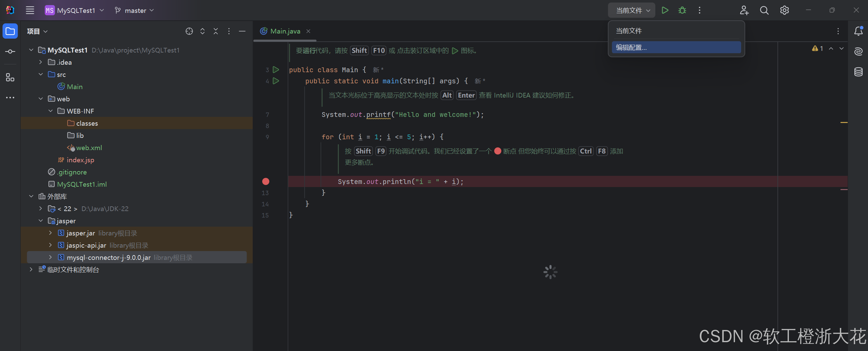The width and height of the screenshot is (868, 351).
Task: Expand 临时文件和控制台 node
Action: [31, 270]
